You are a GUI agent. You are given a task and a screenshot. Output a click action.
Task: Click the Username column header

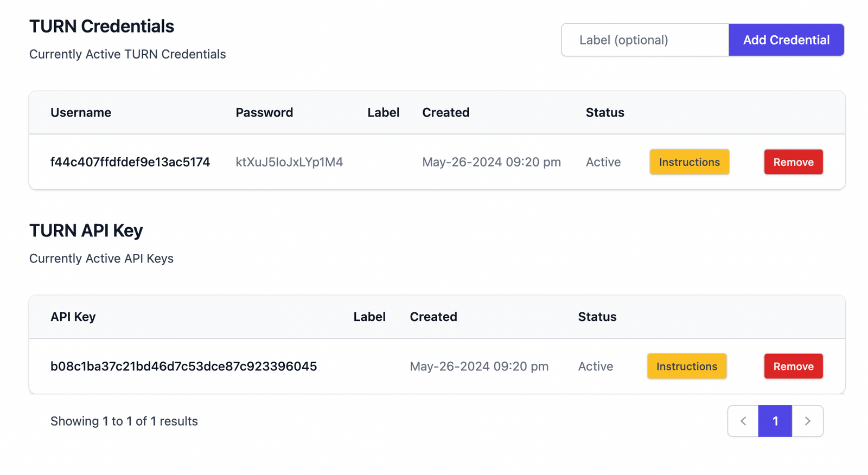coord(81,113)
